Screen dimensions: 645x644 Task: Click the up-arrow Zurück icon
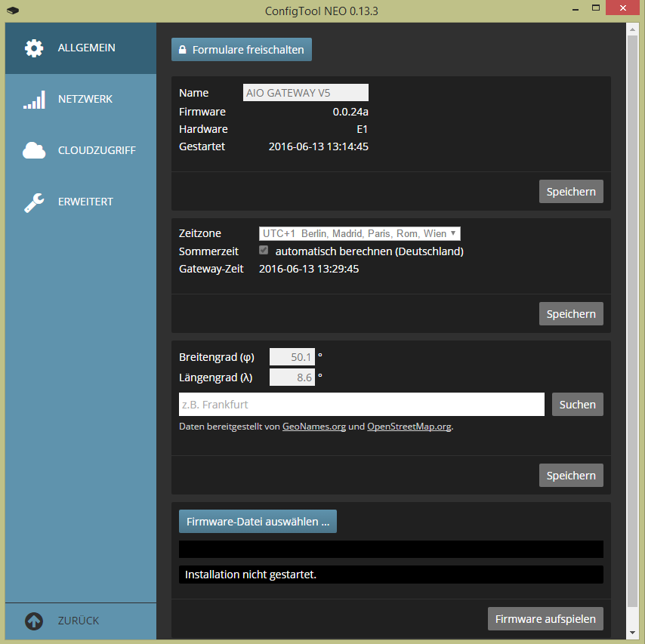[x=34, y=621]
